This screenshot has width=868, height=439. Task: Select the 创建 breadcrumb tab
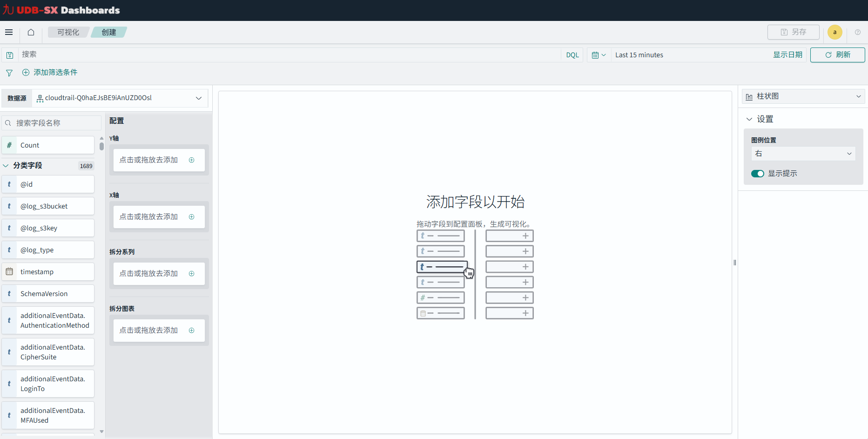tap(108, 32)
